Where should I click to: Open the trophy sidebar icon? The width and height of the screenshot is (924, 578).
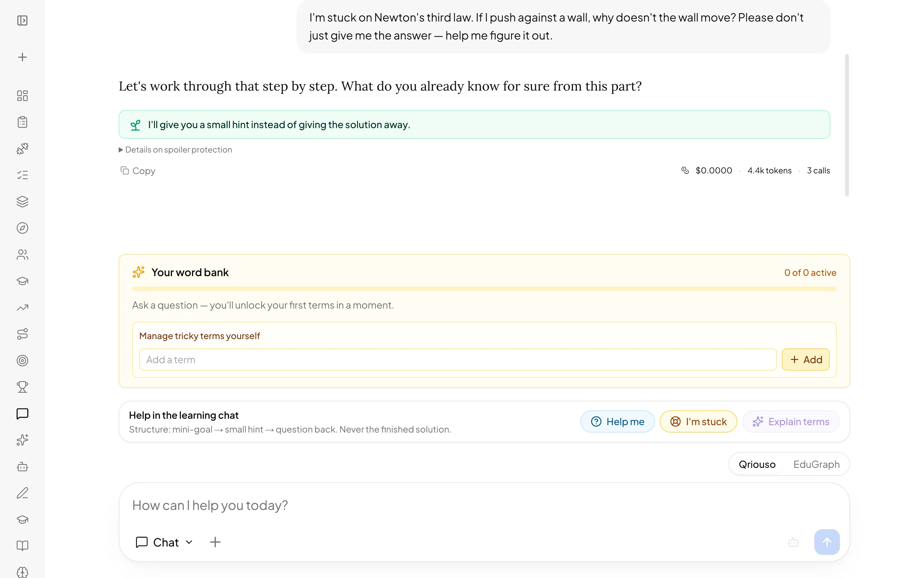[x=22, y=387]
